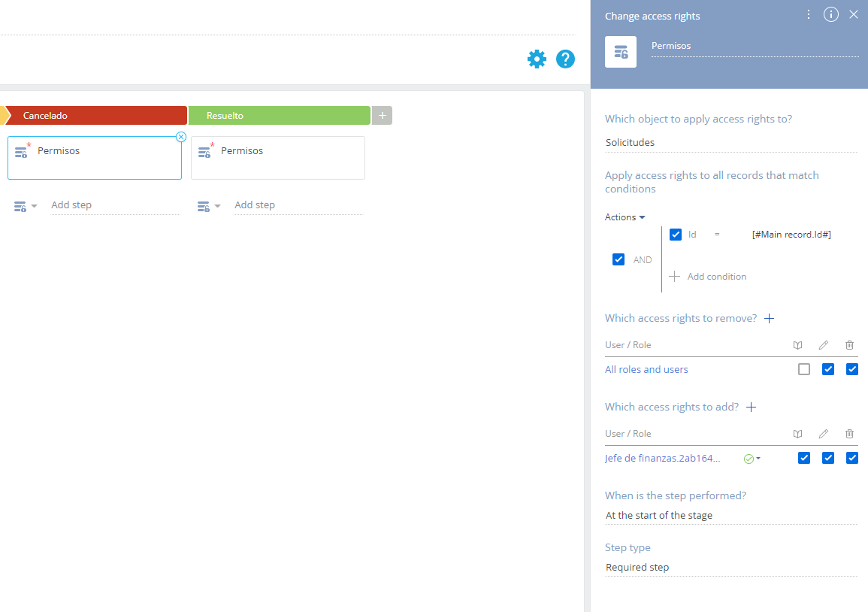Image resolution: width=868 pixels, height=612 pixels.
Task: Edit the Permisos step name field
Action: [x=755, y=47]
